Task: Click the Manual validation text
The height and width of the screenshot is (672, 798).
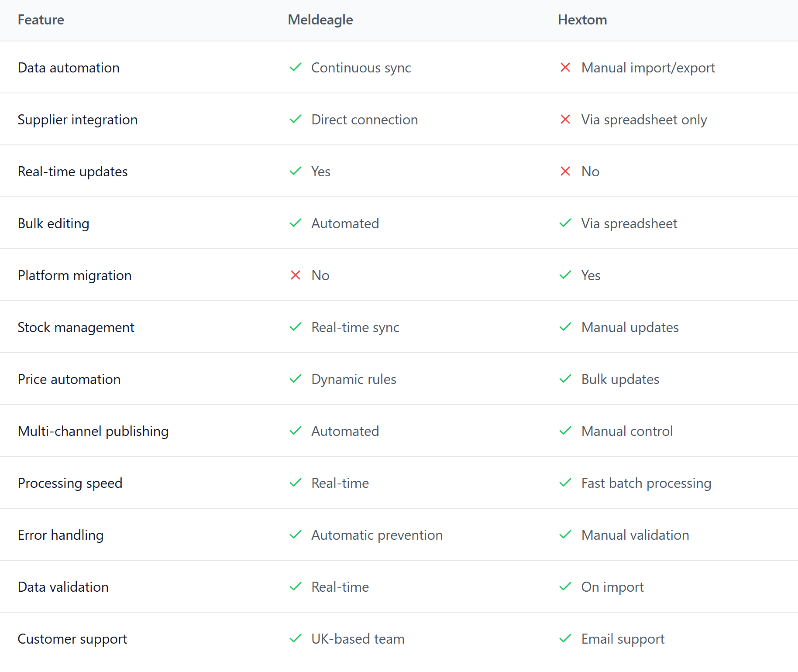Action: coord(635,535)
